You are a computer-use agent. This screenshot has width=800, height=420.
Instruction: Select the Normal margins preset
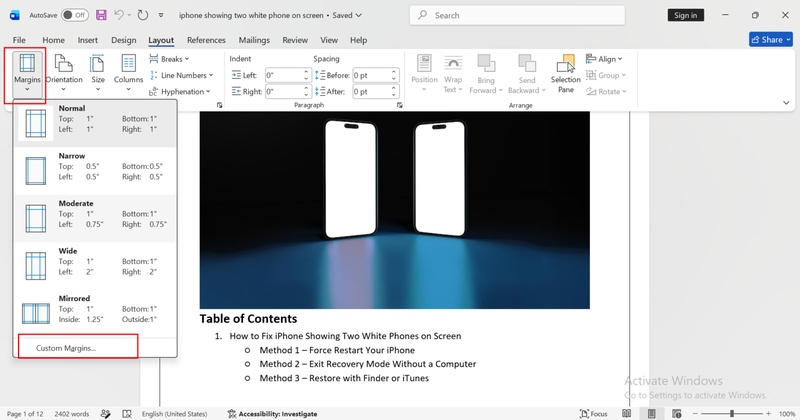tap(95, 123)
